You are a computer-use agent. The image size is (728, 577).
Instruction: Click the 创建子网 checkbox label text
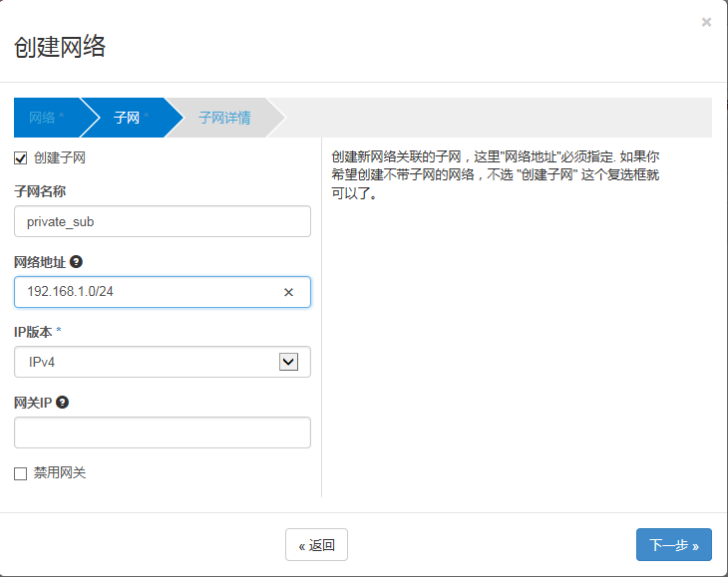60,157
